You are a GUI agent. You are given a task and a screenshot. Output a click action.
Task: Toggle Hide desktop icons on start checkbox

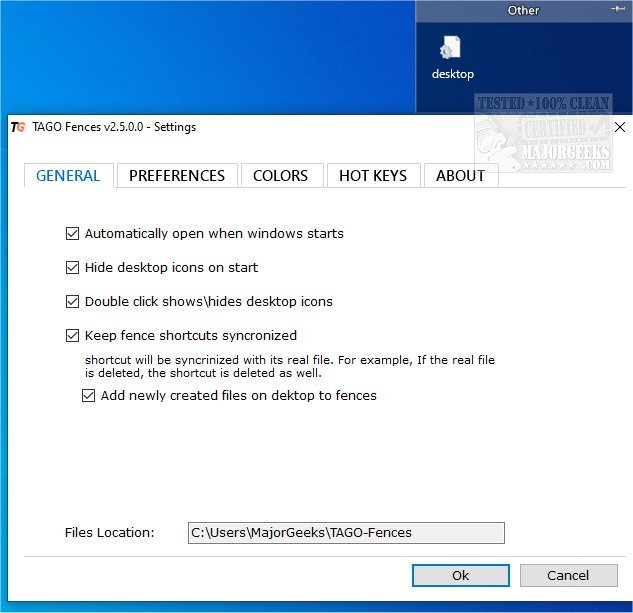(72, 267)
